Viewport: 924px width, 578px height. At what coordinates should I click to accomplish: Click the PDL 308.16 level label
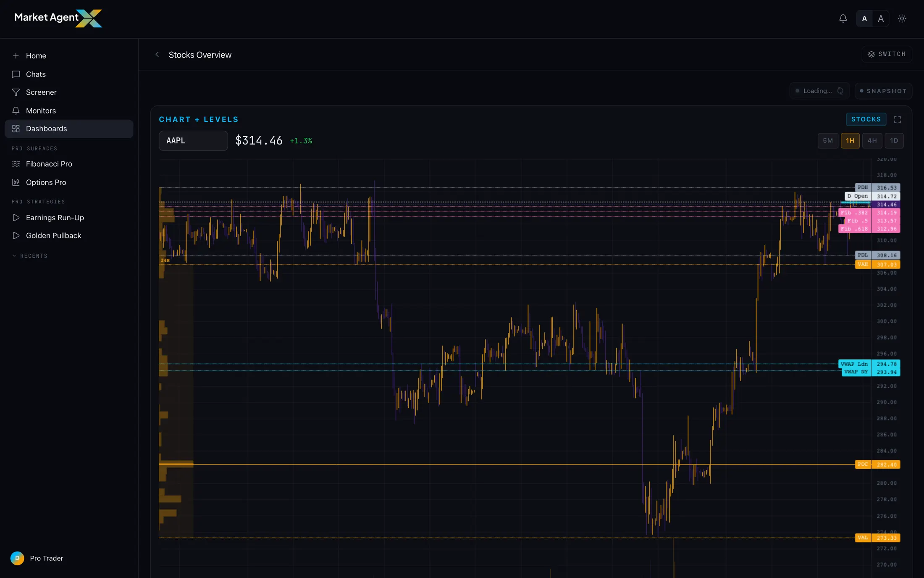point(878,255)
